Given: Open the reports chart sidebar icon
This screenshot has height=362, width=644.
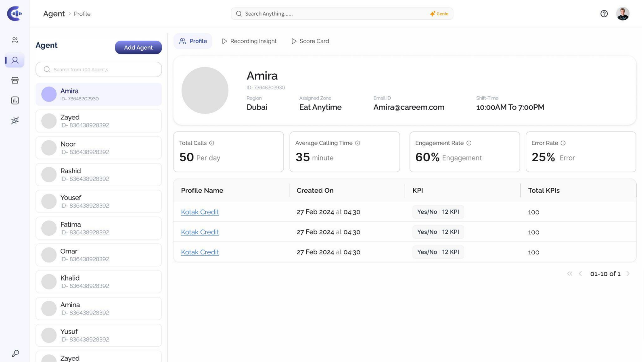Looking at the screenshot, I should (x=15, y=100).
